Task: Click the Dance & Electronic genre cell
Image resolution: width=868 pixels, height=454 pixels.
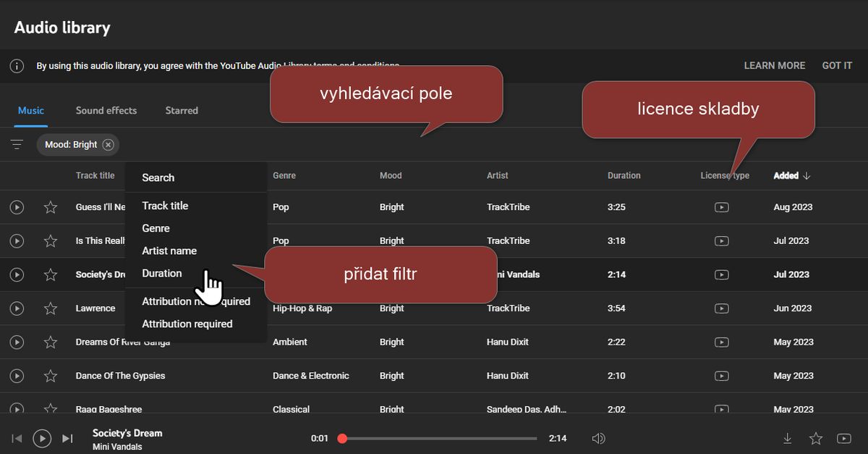Action: (311, 376)
